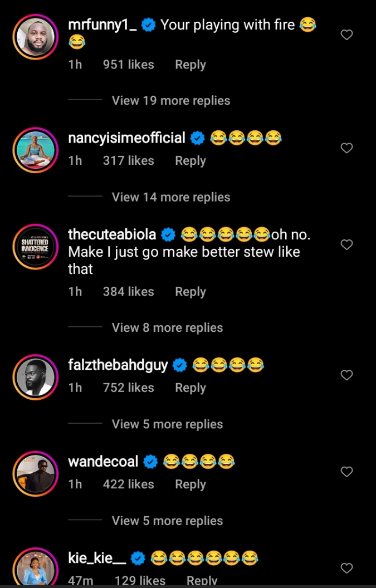Reply to wandecoal's comment
This screenshot has width=376, height=588.
click(x=190, y=484)
